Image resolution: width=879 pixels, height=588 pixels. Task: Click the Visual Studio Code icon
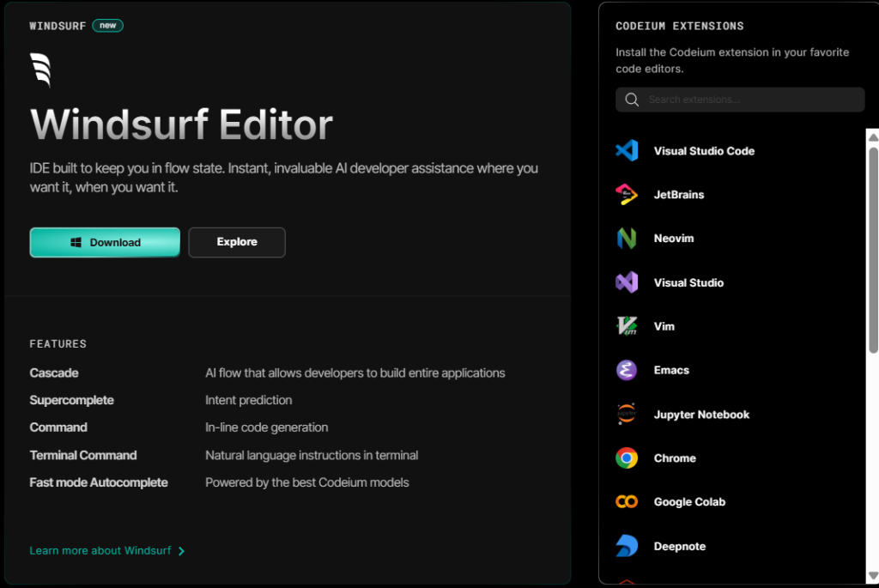coord(627,150)
